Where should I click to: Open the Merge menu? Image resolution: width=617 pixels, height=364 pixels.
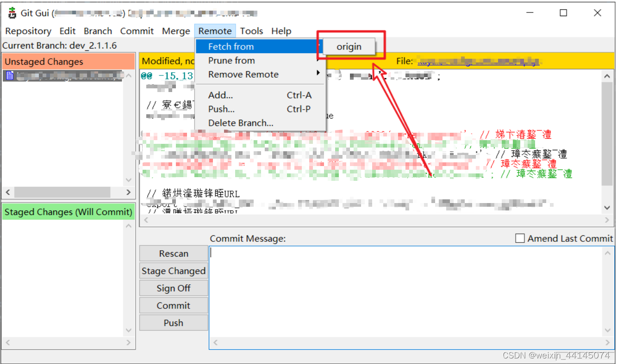pos(176,31)
